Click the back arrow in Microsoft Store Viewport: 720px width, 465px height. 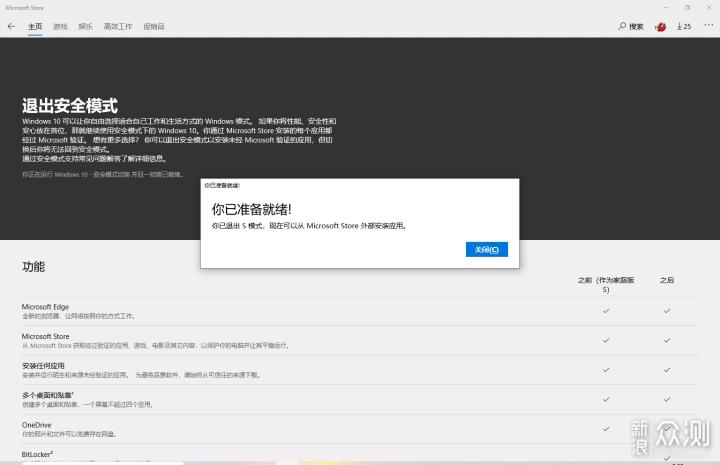click(11, 26)
